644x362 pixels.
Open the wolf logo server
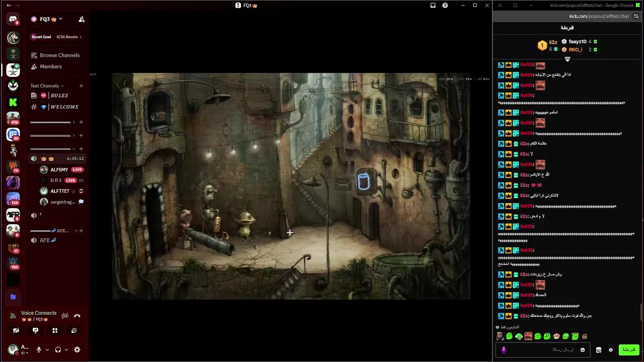(x=13, y=37)
